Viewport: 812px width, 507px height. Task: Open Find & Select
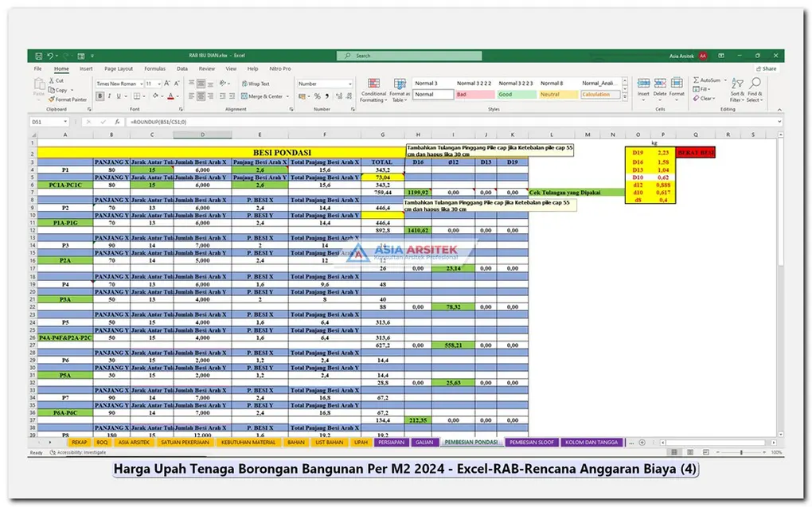pyautogui.click(x=755, y=90)
